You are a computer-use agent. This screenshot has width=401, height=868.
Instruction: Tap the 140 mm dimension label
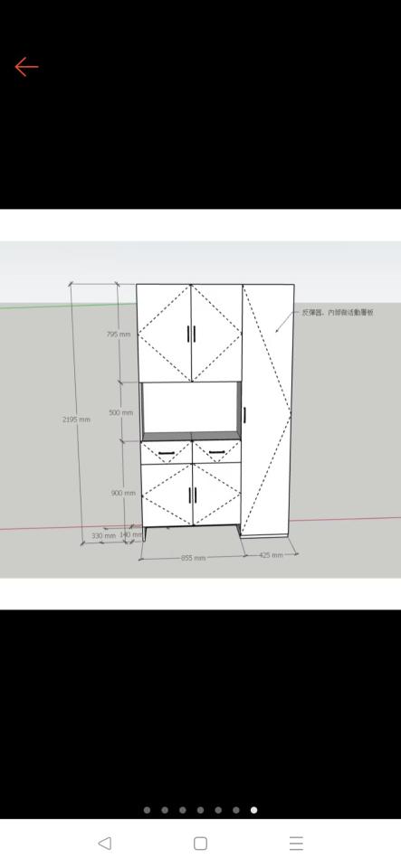click(x=130, y=534)
